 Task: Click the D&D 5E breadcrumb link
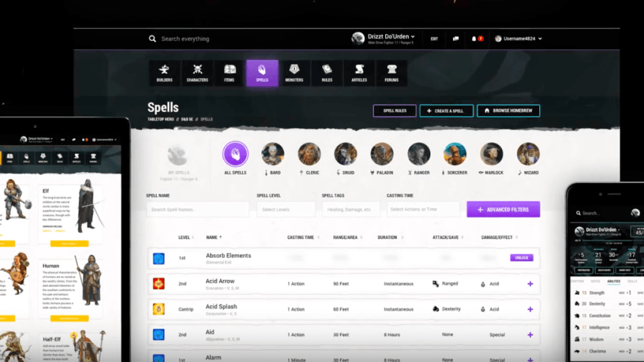pos(187,119)
